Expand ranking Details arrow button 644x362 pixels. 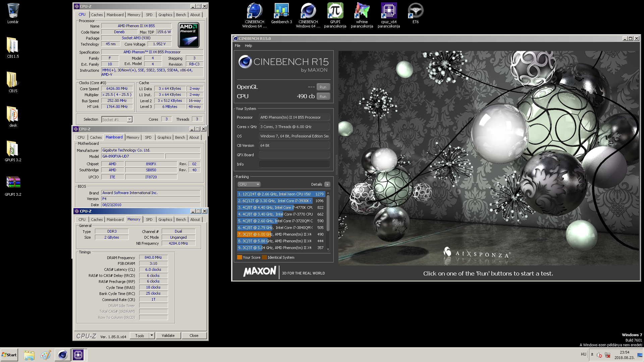coord(327,184)
